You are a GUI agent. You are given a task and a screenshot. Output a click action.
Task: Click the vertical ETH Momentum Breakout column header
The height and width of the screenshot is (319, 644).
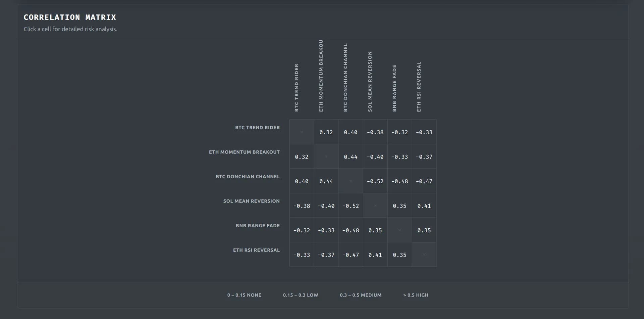(321, 76)
